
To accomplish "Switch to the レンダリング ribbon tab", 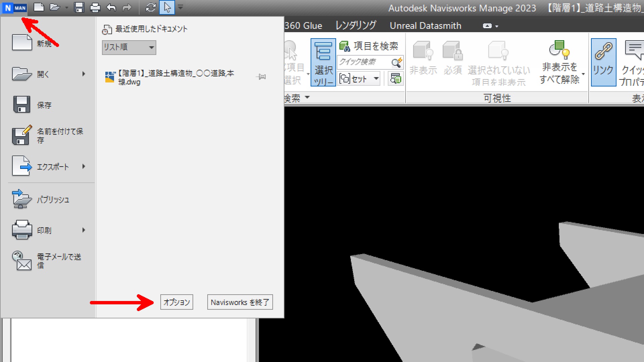I will [x=356, y=25].
